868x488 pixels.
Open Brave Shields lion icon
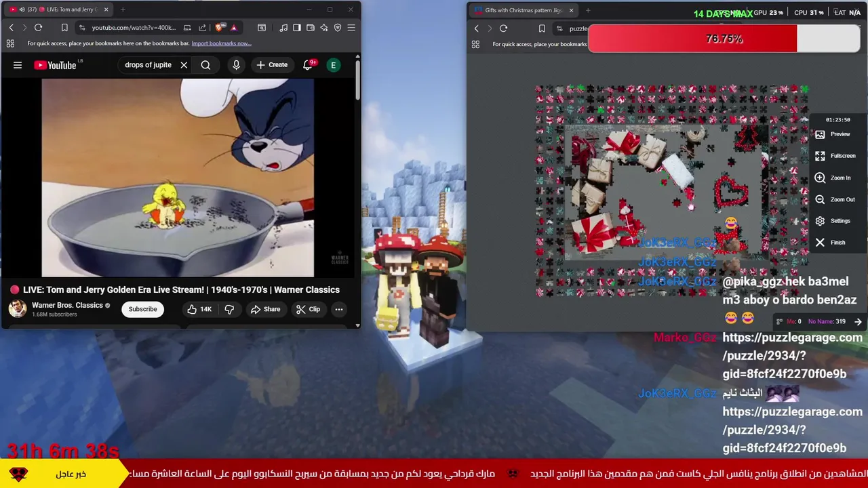tap(219, 28)
